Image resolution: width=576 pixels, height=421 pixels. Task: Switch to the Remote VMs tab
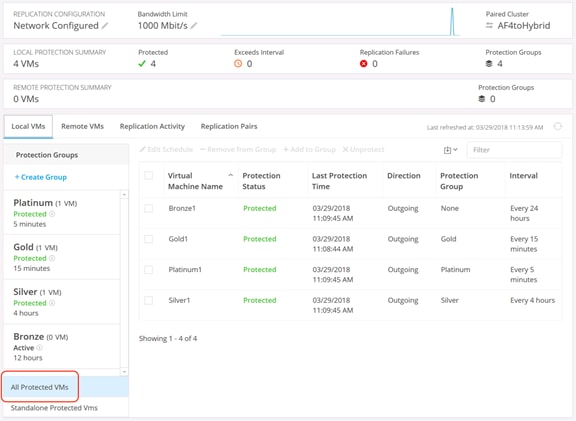point(82,126)
